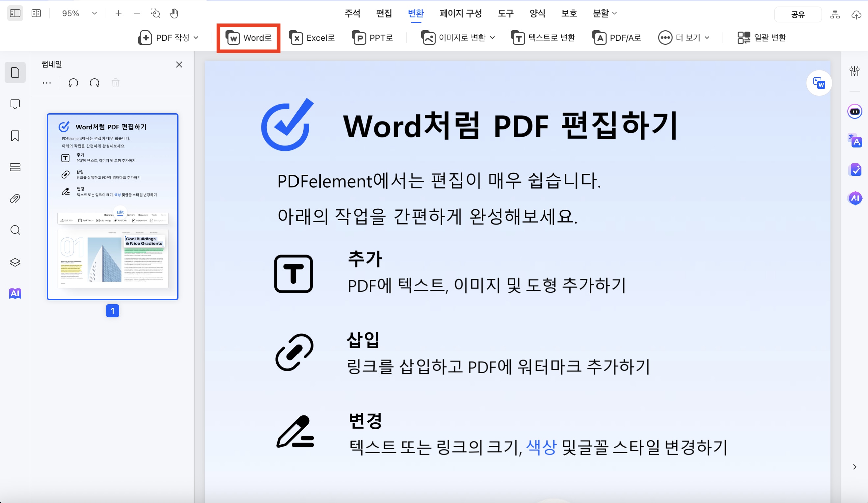Activate the hand pan tool
Screen dimensions: 868x503
tap(174, 13)
